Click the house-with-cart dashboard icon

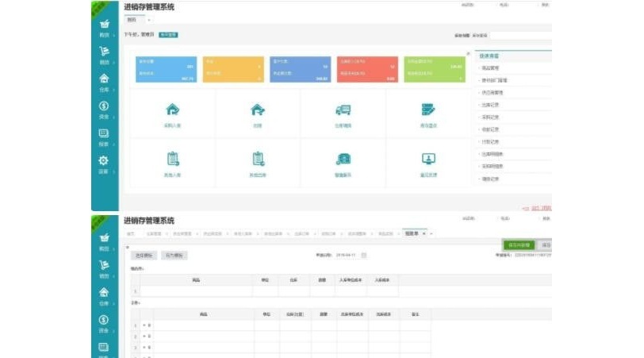click(258, 110)
